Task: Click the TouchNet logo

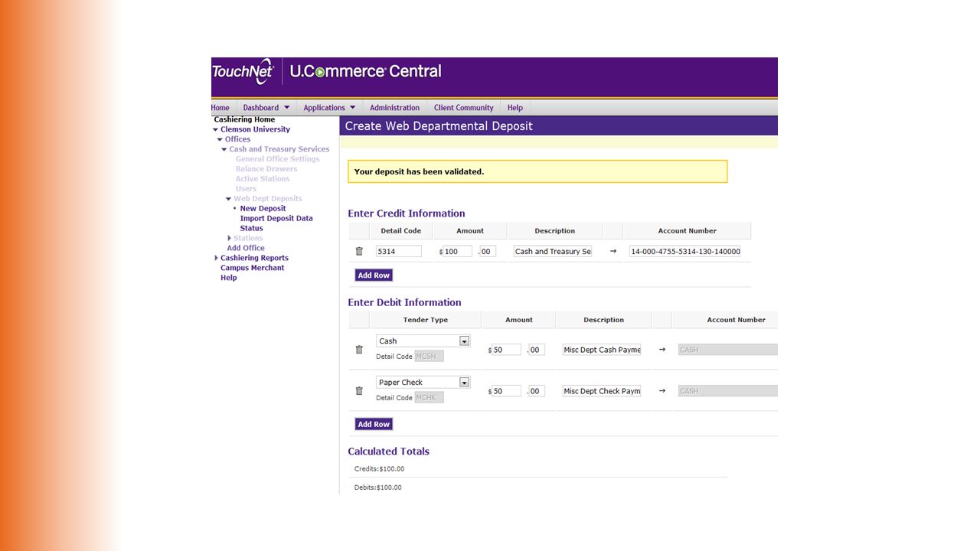Action: coord(243,71)
